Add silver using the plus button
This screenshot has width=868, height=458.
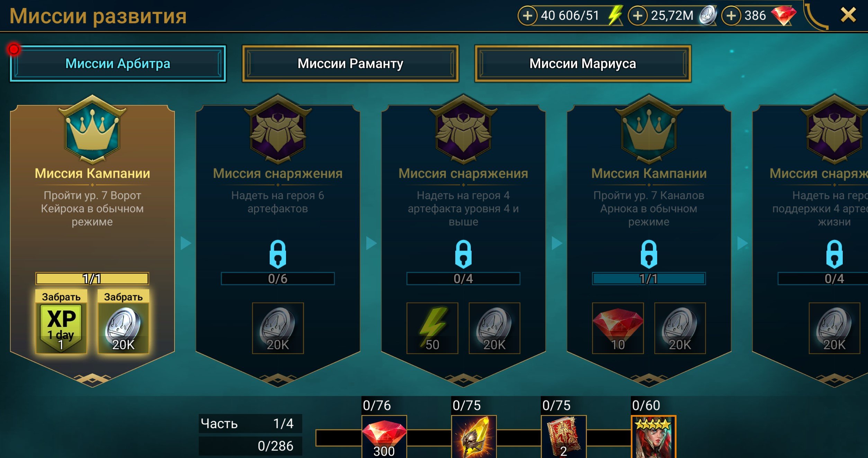tap(637, 16)
